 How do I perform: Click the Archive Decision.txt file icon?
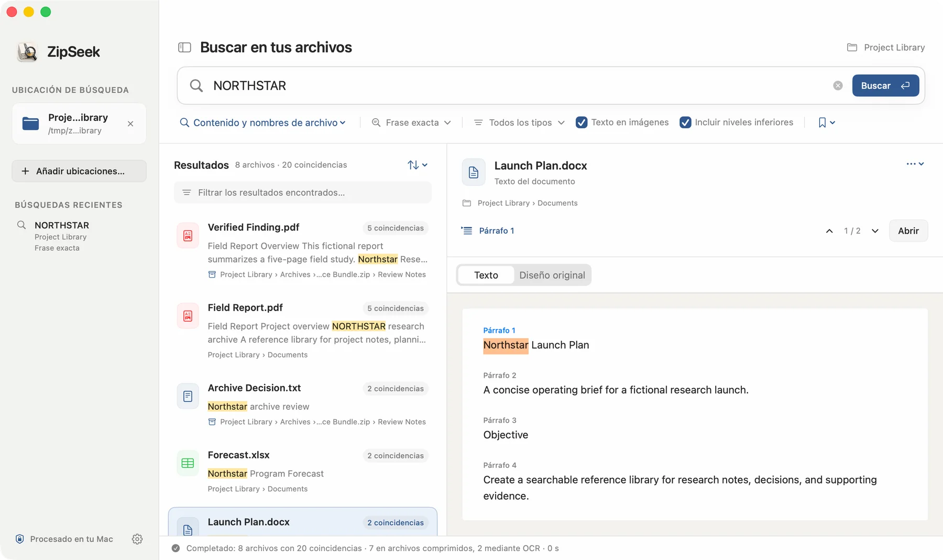[188, 396]
